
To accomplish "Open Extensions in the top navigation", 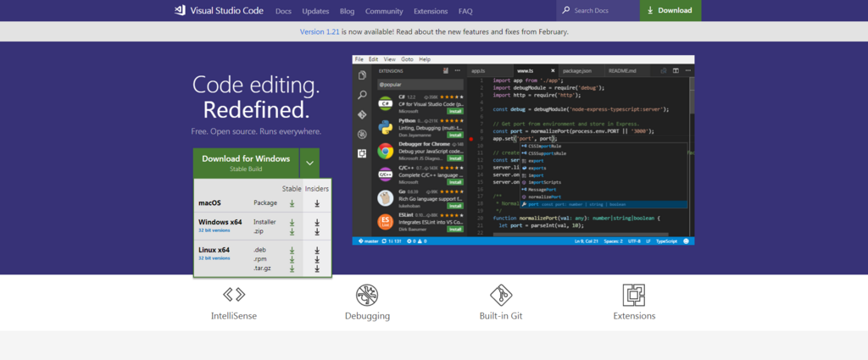I will click(x=431, y=11).
